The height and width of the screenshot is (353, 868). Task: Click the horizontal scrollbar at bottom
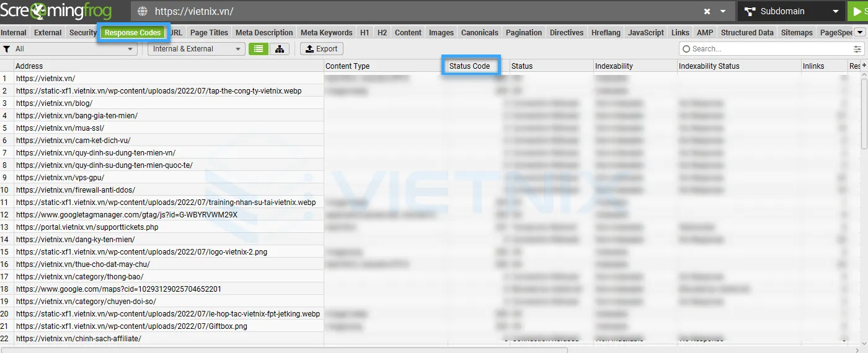285,350
